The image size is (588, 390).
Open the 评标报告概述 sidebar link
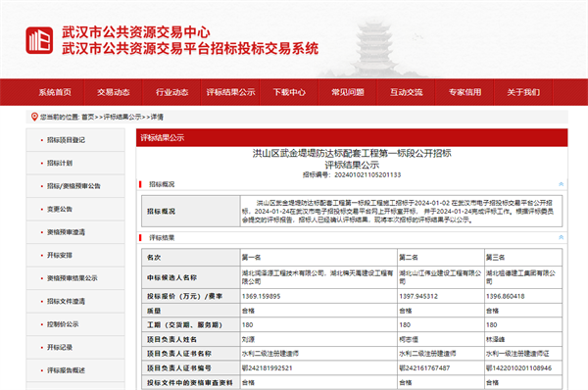pos(66,370)
